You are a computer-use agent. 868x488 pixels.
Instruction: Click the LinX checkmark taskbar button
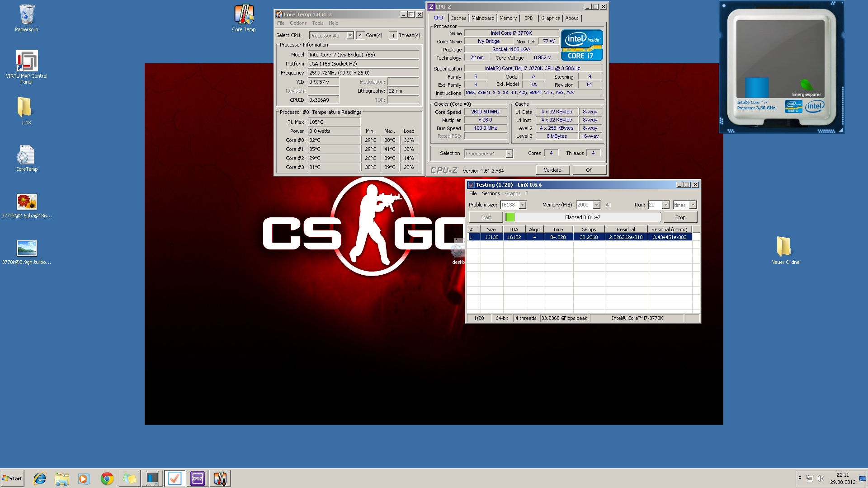coord(175,479)
